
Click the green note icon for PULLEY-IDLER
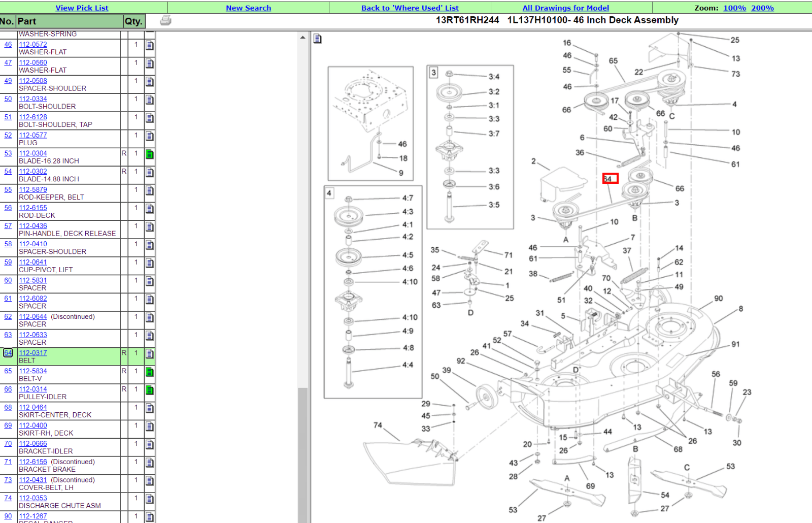pos(150,390)
